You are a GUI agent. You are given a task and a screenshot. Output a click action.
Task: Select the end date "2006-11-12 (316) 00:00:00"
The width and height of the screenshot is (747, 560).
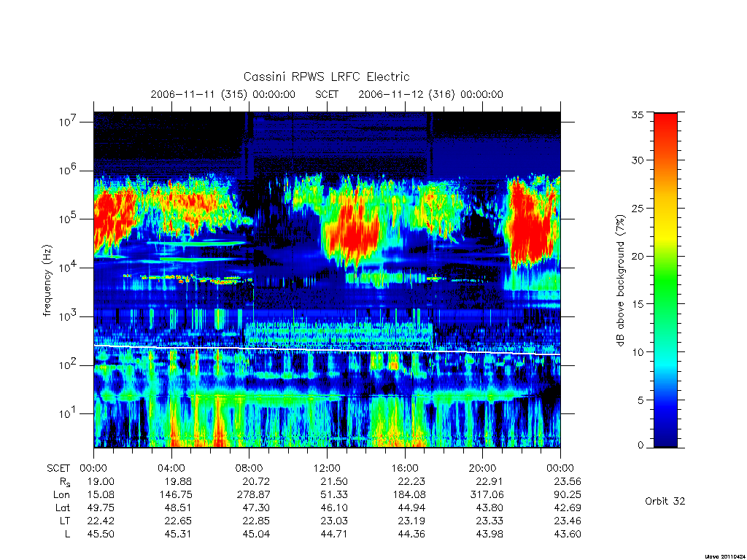click(x=430, y=94)
